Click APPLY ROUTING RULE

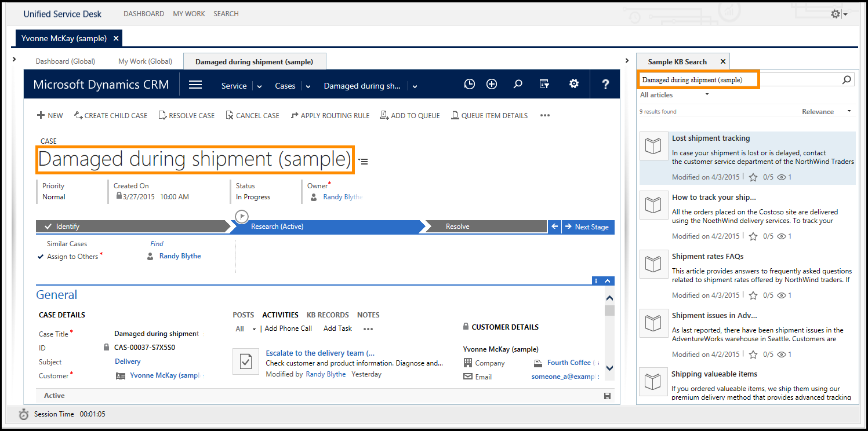330,115
